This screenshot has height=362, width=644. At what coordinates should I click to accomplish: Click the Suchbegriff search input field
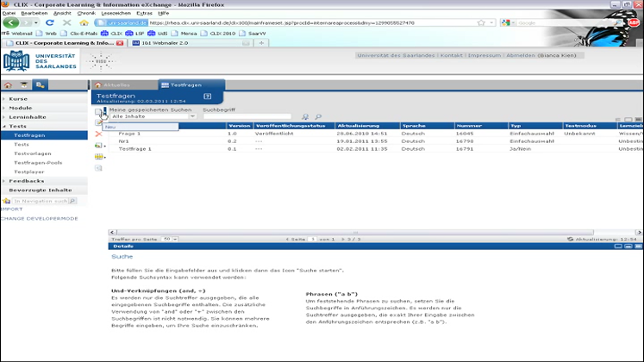tap(248, 116)
